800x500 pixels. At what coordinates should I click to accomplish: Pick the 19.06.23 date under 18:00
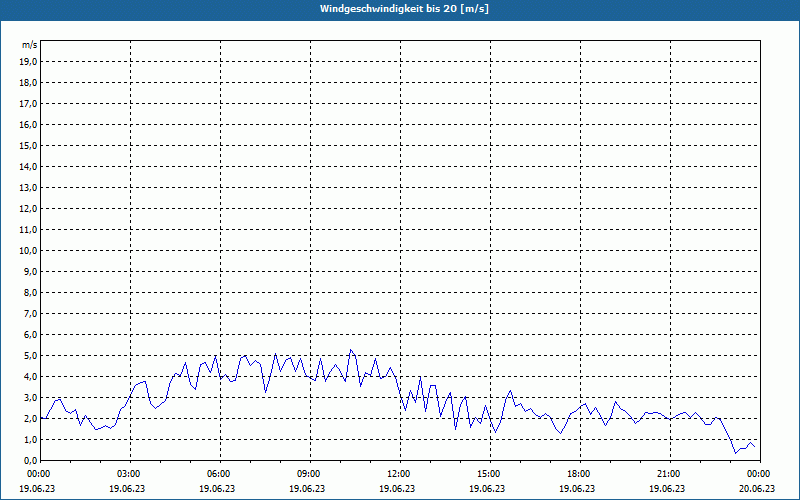click(x=577, y=488)
